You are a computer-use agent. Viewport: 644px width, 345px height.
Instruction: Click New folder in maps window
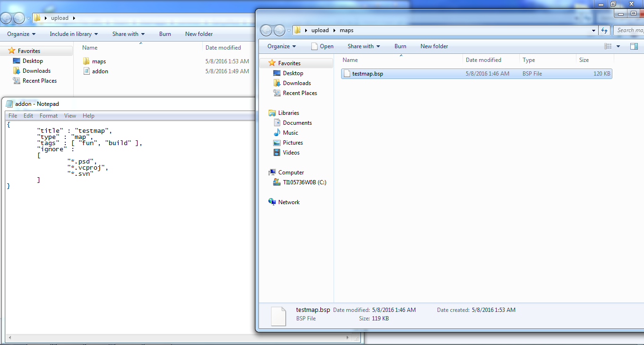coord(434,46)
